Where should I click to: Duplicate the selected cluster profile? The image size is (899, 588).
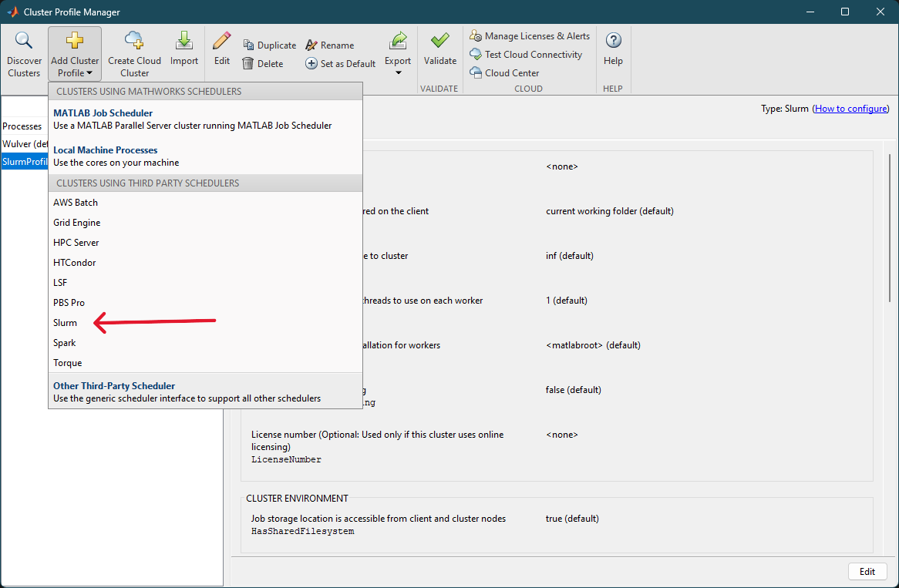click(x=270, y=45)
